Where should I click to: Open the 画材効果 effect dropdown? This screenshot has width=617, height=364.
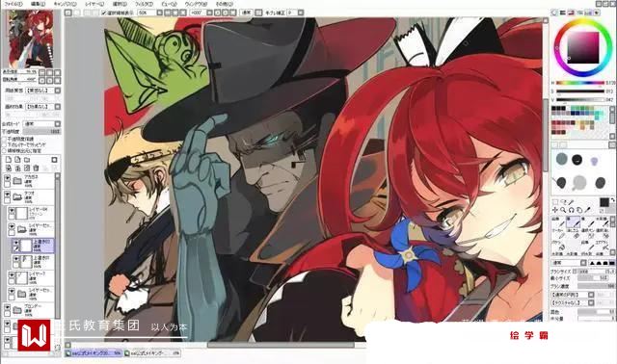58,107
